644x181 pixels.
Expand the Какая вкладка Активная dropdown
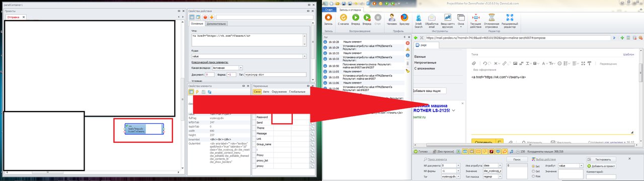[227, 67]
